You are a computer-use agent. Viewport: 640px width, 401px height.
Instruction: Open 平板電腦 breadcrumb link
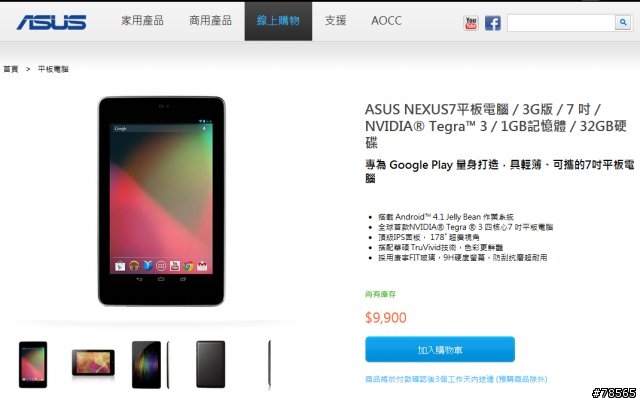[x=53, y=69]
